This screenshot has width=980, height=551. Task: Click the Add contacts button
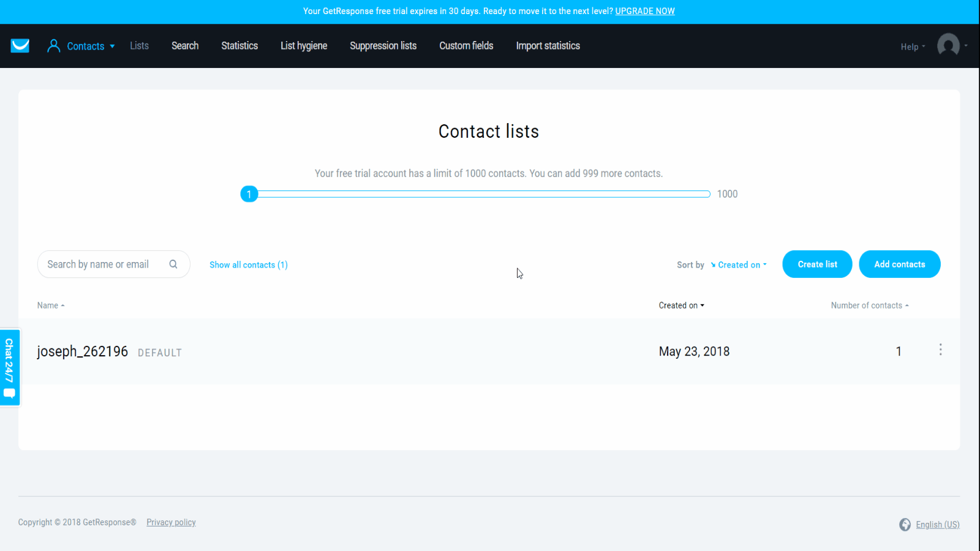click(x=899, y=264)
